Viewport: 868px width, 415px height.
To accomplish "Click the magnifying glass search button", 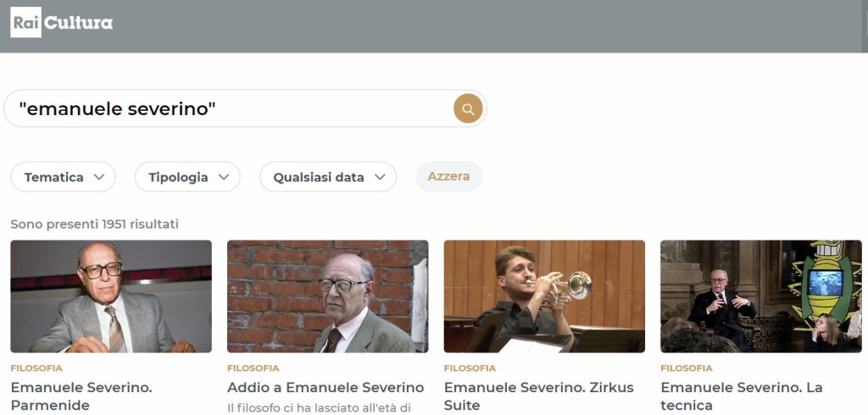I will [x=468, y=108].
